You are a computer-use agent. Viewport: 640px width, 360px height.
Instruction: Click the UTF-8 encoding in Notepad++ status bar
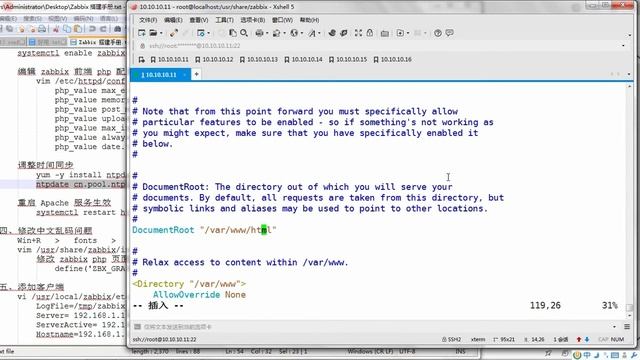(x=406, y=351)
